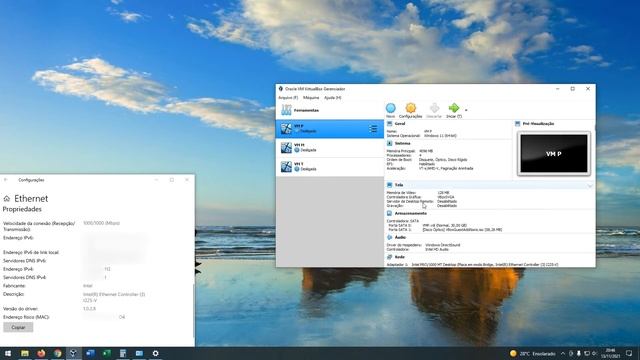The height and width of the screenshot is (360, 640).
Task: Open the Ajuda menu
Action: 332,98
